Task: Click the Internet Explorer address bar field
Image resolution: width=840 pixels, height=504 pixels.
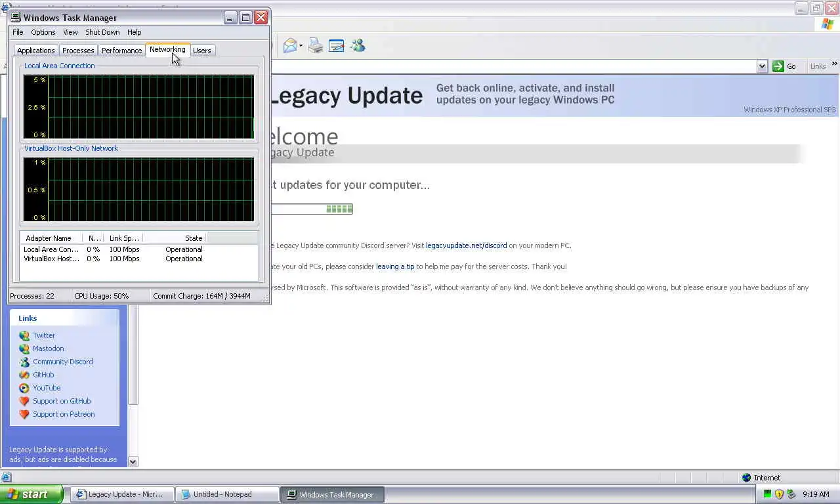Action: pyautogui.click(x=513, y=66)
